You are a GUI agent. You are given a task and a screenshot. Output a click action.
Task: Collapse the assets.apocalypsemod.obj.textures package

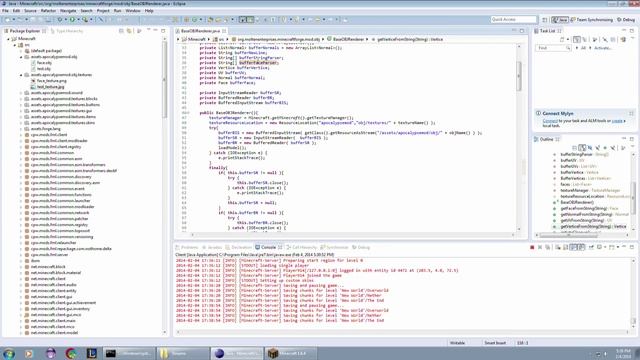[21, 75]
